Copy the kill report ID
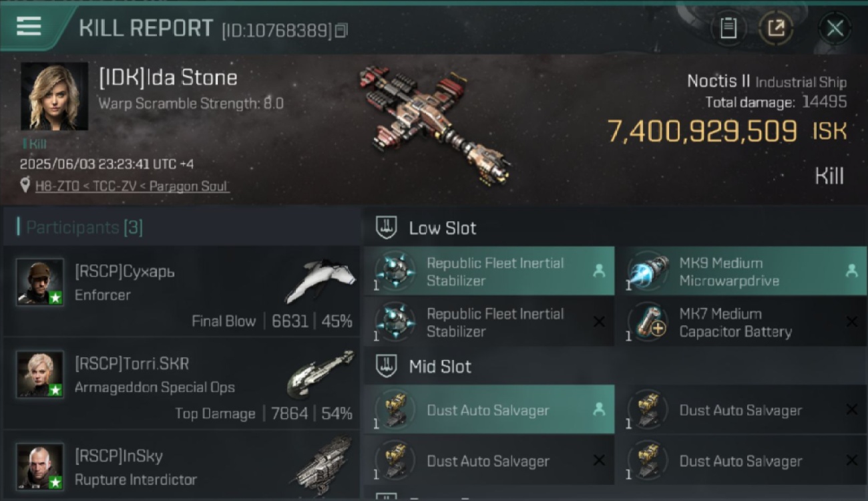868x501 pixels. point(341,30)
